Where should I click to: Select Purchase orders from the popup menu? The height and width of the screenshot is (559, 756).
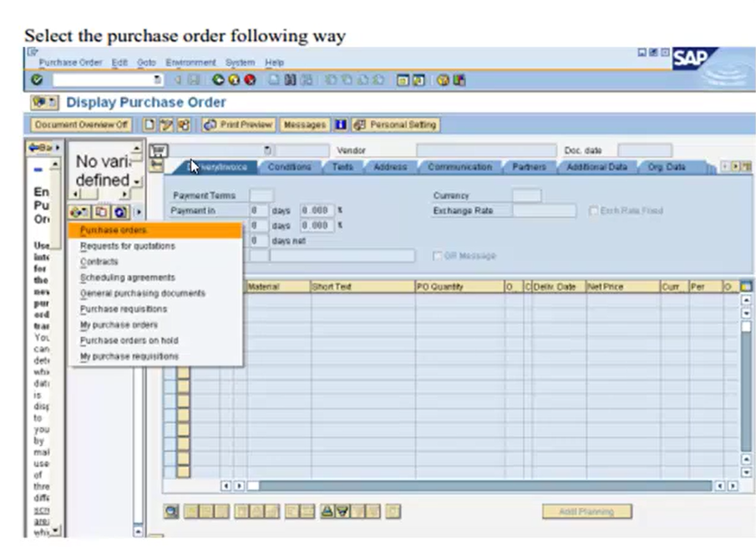tap(155, 231)
